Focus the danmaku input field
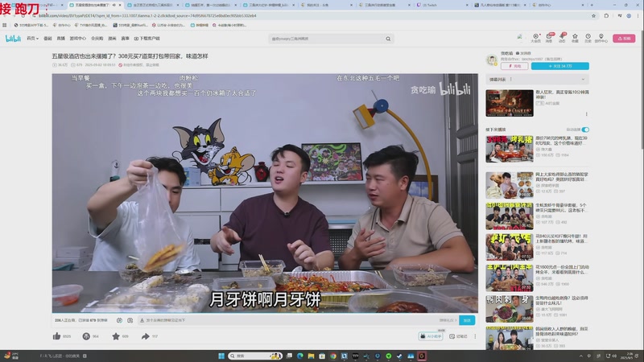Screen dimensions: 644x362 click(287, 320)
